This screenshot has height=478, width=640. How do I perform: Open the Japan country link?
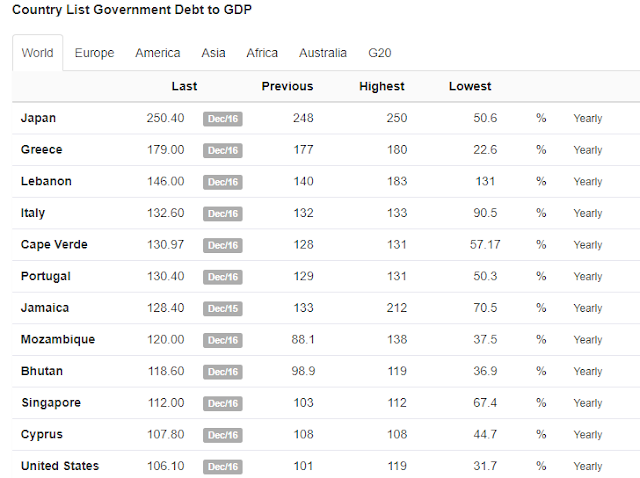coord(38,118)
